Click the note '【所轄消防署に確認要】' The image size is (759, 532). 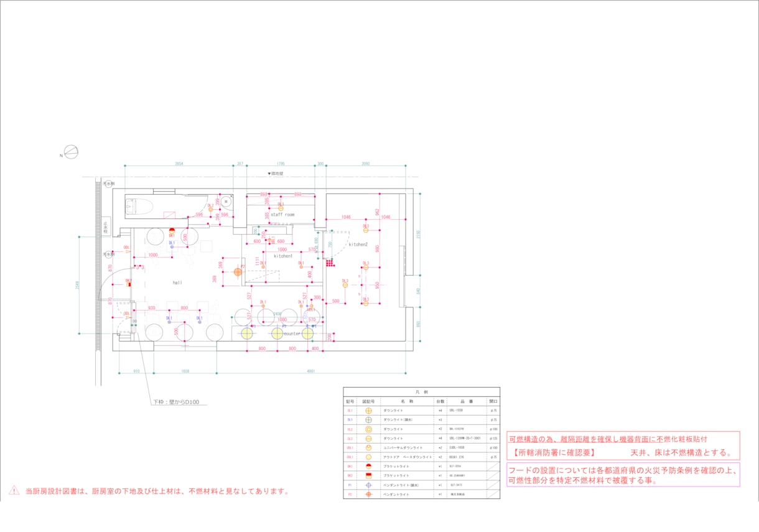tap(556, 452)
